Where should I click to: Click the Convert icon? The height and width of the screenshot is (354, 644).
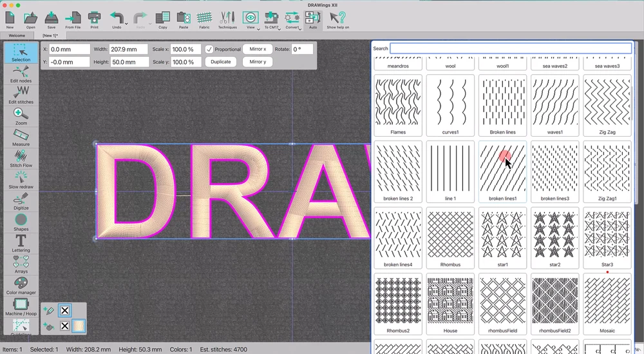[292, 19]
